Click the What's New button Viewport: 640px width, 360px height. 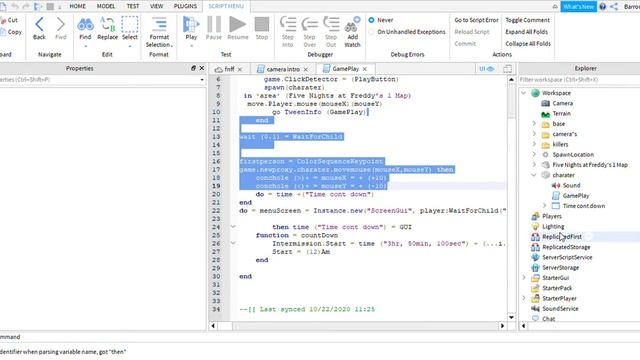[x=578, y=7]
